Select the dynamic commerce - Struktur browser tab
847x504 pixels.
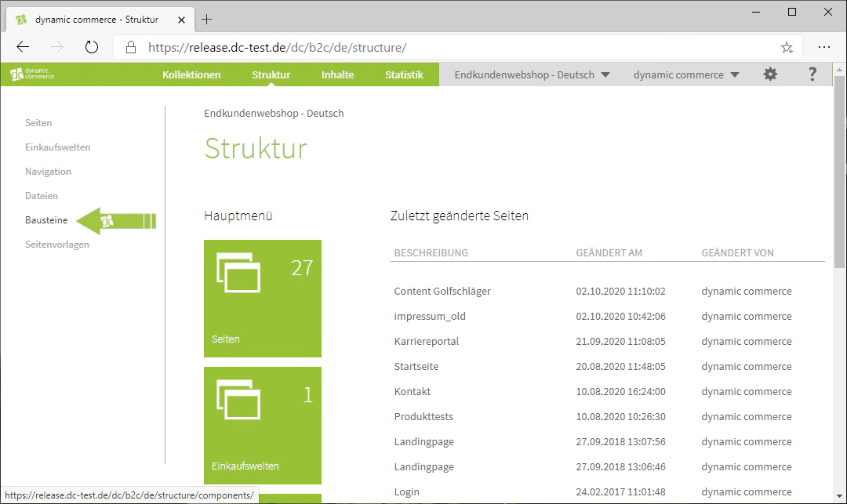(x=100, y=20)
